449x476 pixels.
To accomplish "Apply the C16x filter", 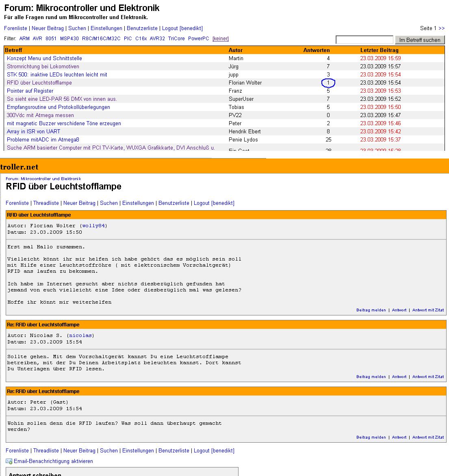I will click(x=141, y=39).
